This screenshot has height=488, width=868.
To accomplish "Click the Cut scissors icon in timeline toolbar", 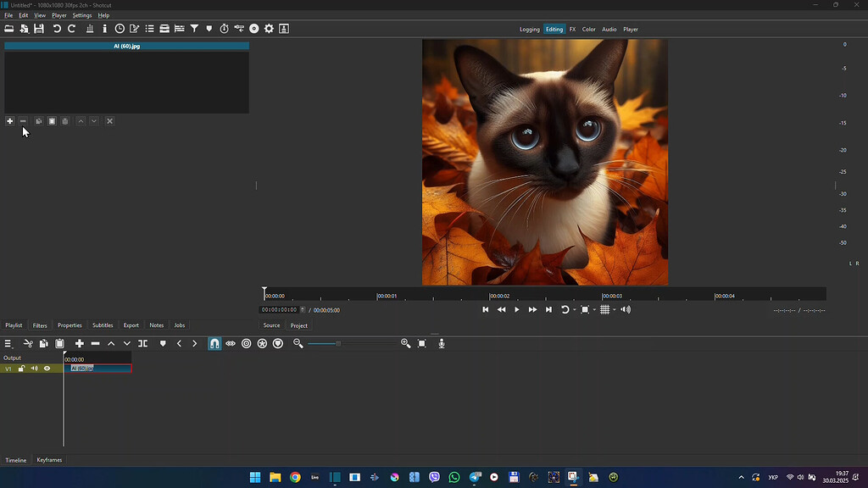I will click(x=28, y=344).
